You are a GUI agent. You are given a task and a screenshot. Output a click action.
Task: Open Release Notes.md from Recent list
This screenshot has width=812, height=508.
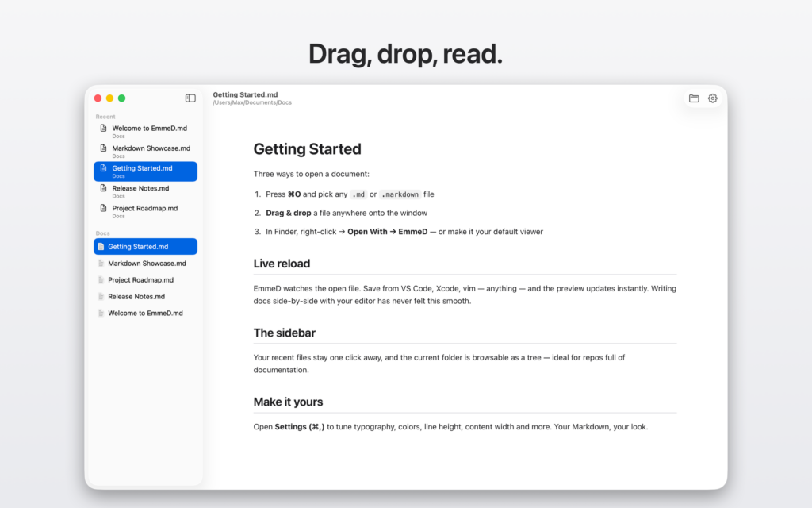146,191
